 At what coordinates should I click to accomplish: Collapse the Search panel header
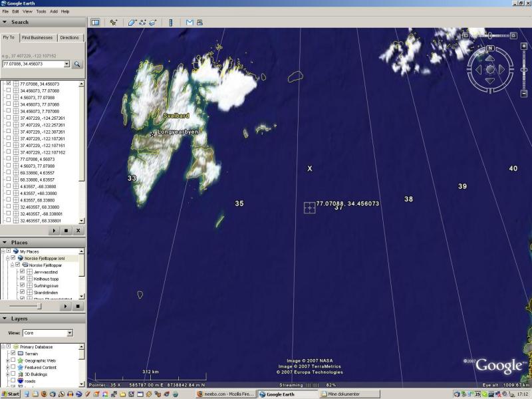click(5, 22)
